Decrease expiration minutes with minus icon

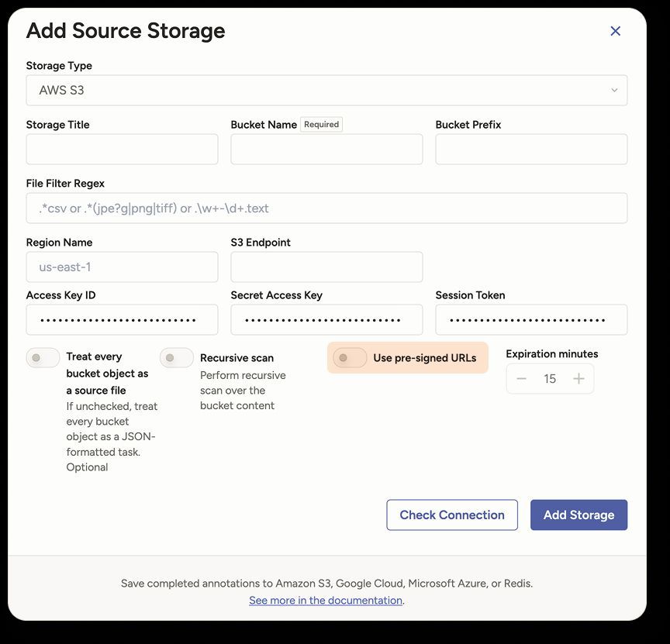521,379
